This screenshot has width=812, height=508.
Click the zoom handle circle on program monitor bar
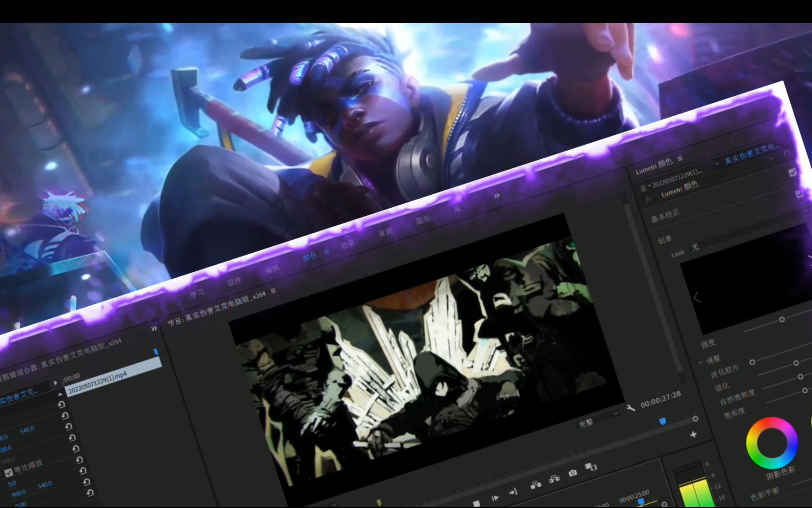click(x=695, y=419)
